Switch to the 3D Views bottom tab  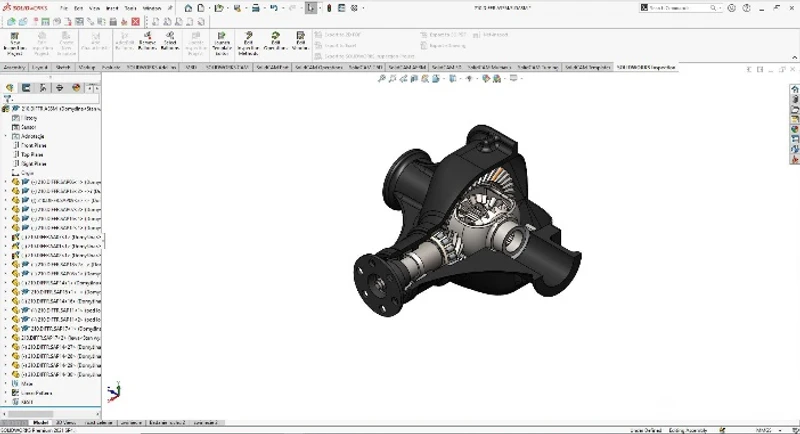[65, 423]
